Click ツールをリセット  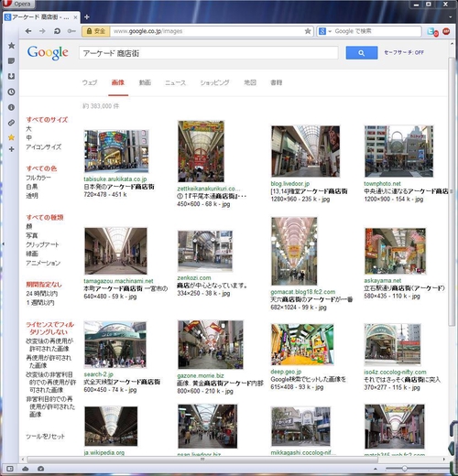pos(45,437)
